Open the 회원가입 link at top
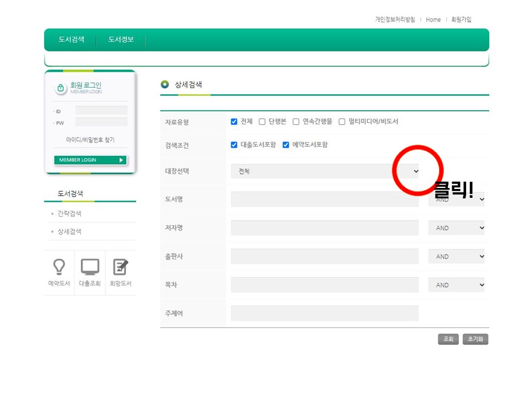Screen dimensions: 532x399 click(x=461, y=19)
